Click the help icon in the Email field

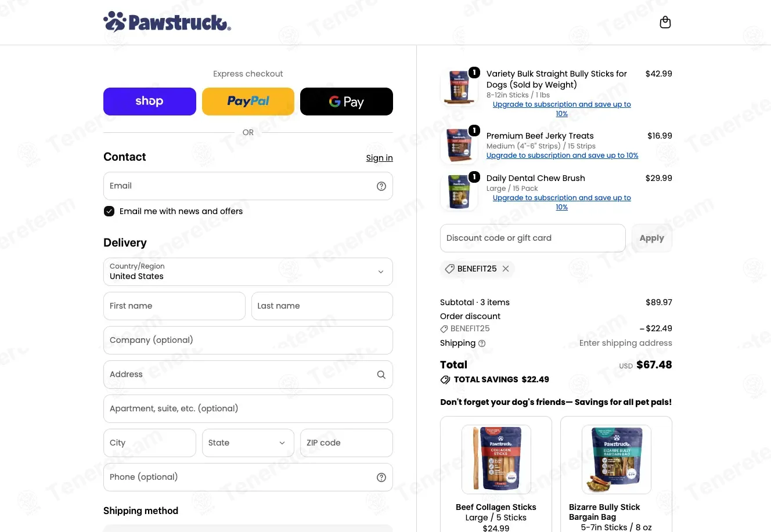point(381,186)
